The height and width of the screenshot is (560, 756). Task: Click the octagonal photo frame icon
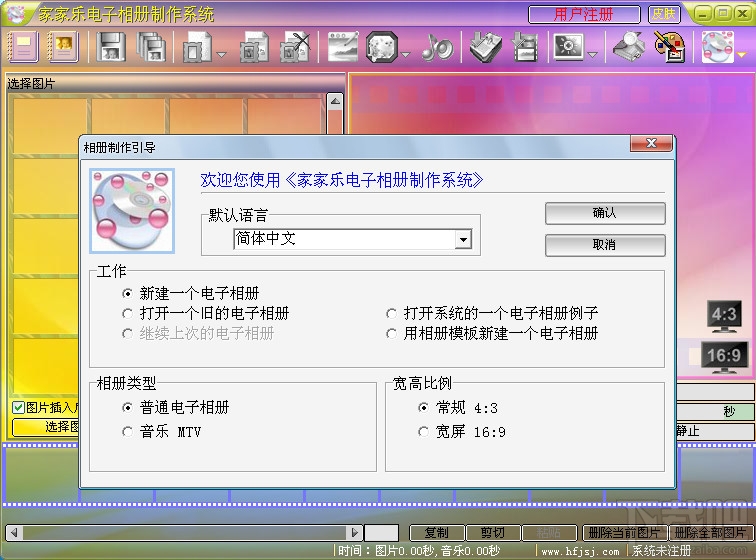point(382,47)
